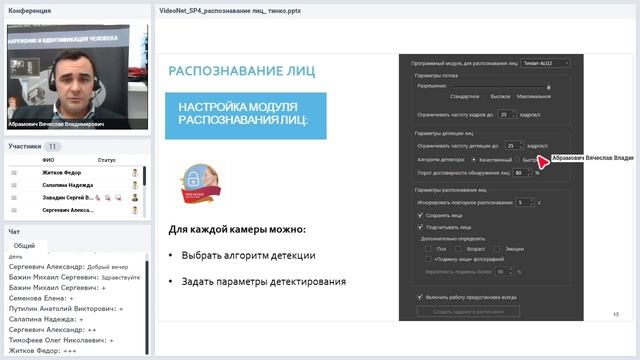
Task: Click the frame rate limit stepper arrows
Action: [x=513, y=115]
